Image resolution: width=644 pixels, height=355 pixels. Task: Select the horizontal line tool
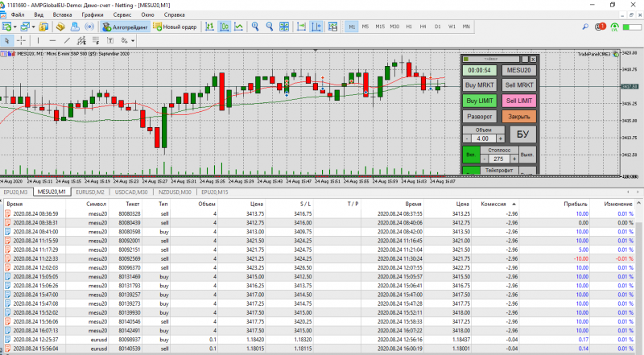click(52, 41)
